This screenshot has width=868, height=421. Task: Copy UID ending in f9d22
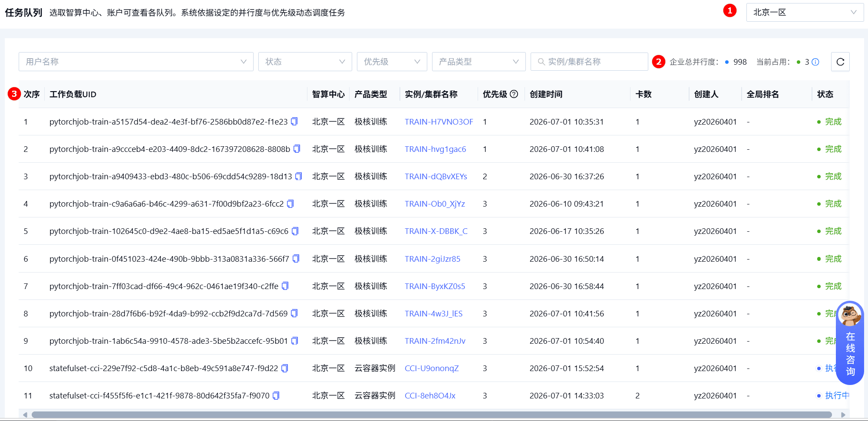(285, 368)
